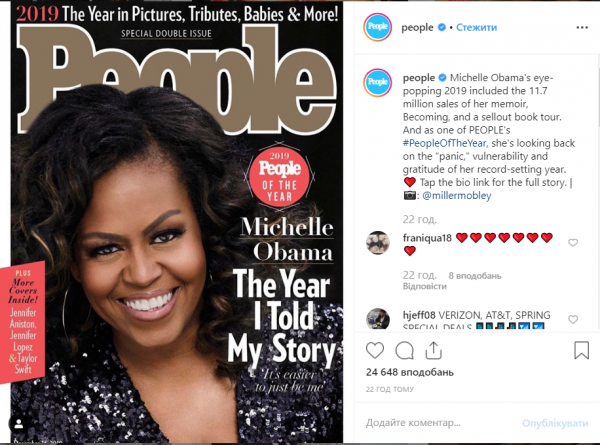The image size is (600, 445).
Task: Like franiqua18's comment with the small heart
Action: [x=573, y=243]
